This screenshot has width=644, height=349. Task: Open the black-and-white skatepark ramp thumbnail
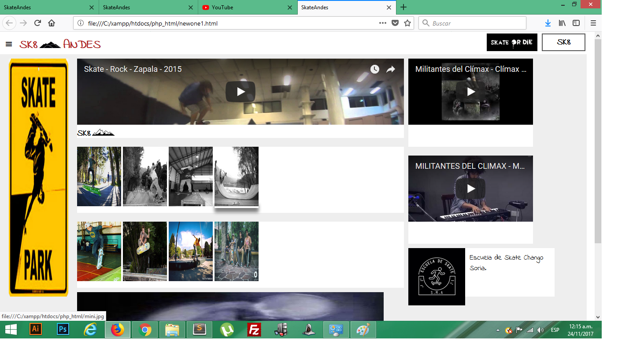pos(145,176)
